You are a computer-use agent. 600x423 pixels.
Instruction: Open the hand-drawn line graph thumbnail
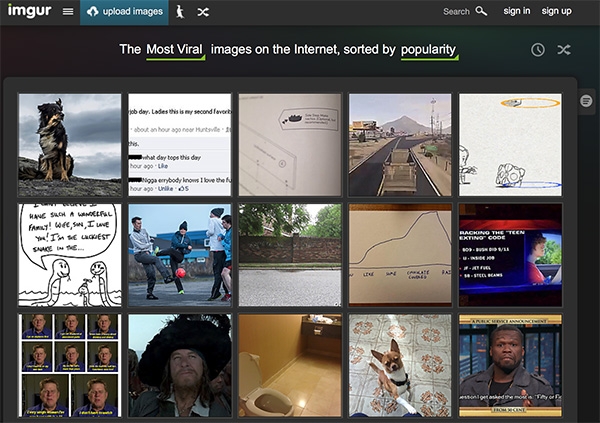[400, 255]
